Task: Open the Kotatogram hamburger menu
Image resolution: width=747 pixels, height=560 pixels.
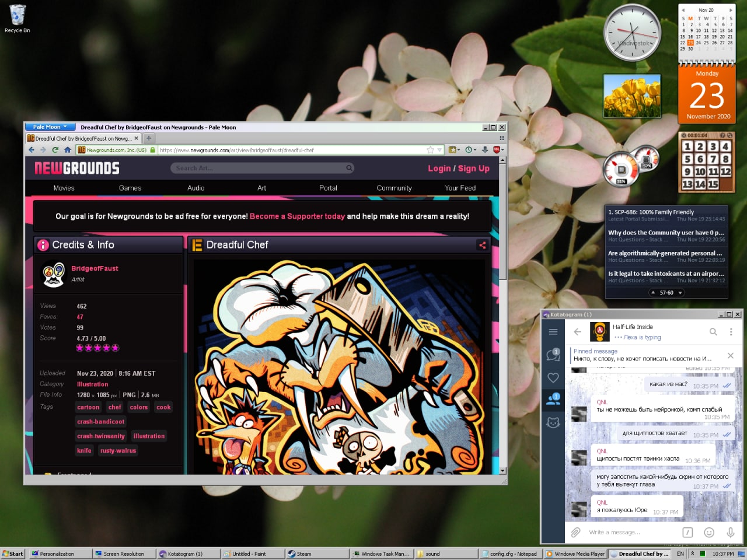Action: click(x=553, y=332)
